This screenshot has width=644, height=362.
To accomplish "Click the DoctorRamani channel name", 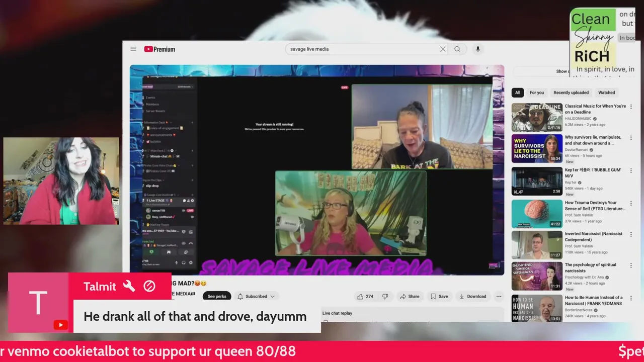I will (x=577, y=150).
